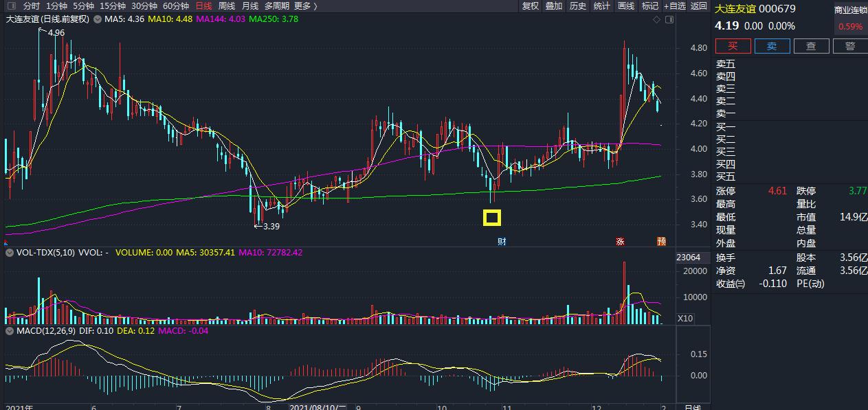Click MA5: 4.36 indicator label
Screen dimensions: 868x410
124,19
